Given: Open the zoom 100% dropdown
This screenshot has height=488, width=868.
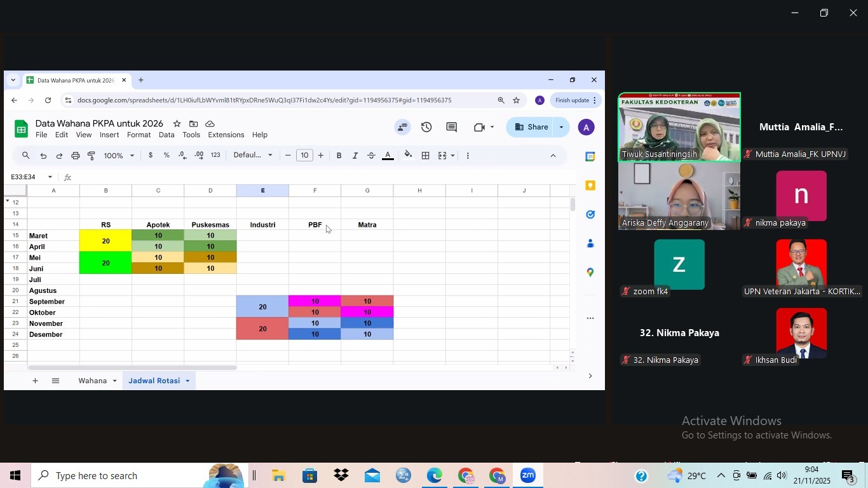Looking at the screenshot, I should [119, 156].
